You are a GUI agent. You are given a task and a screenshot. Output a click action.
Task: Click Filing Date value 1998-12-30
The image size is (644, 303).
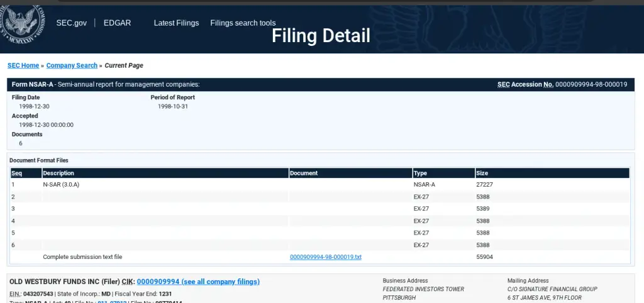click(34, 106)
